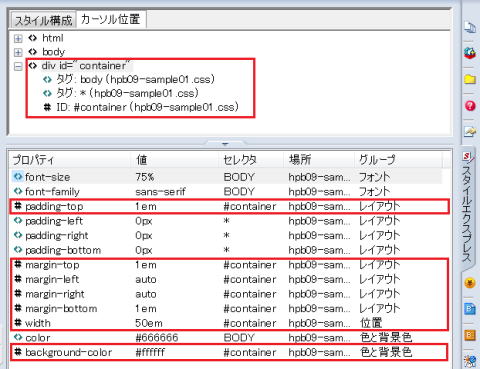Select the padding-left property row
The height and width of the screenshot is (369, 480).
227,221
